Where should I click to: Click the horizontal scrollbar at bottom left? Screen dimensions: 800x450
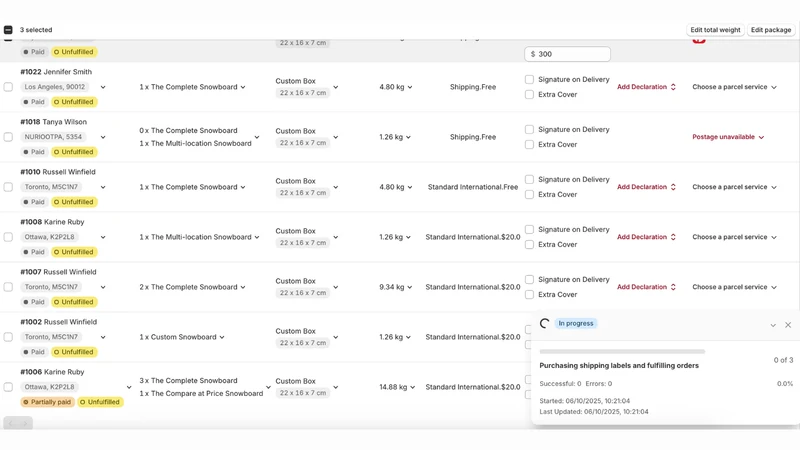point(18,423)
